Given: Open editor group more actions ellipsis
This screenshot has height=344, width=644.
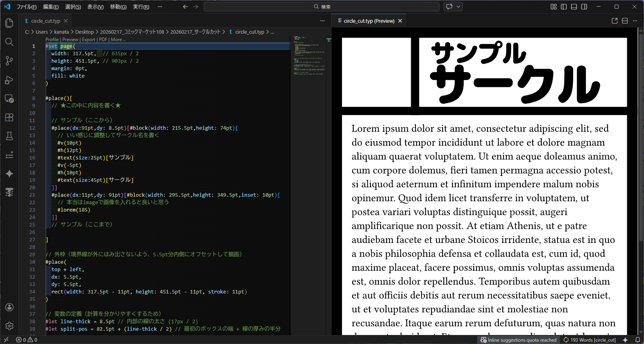Looking at the screenshot, I should [x=322, y=21].
